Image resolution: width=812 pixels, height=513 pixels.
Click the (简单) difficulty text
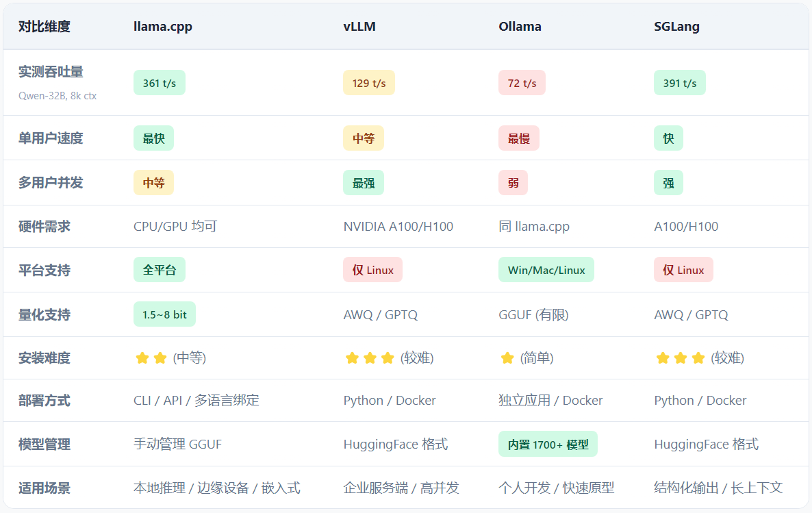tap(537, 358)
